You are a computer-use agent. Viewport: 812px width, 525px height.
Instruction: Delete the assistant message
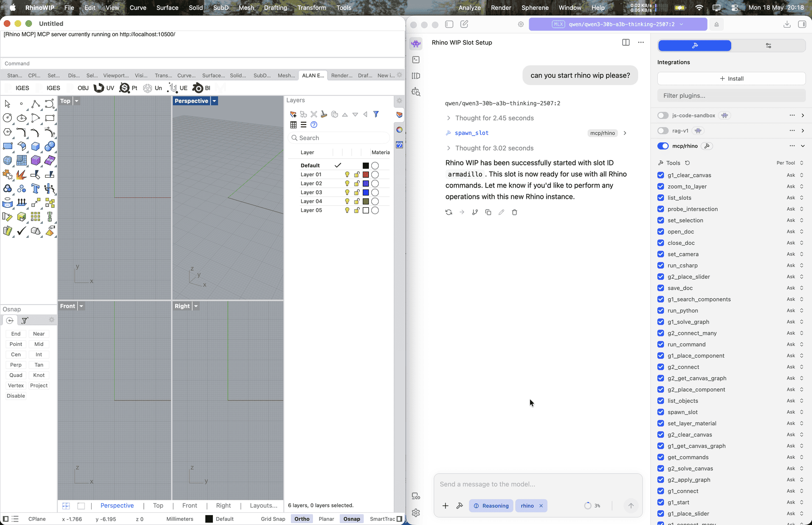[x=515, y=212]
